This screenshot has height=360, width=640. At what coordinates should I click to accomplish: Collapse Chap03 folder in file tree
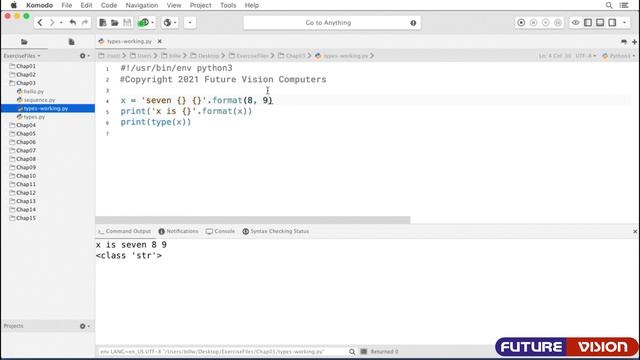(22, 83)
